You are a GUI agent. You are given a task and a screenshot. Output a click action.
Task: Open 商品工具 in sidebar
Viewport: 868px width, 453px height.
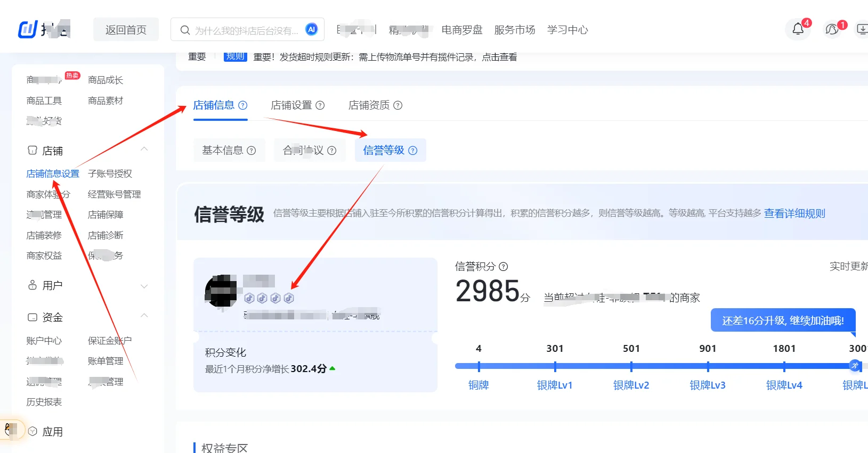[x=44, y=101]
